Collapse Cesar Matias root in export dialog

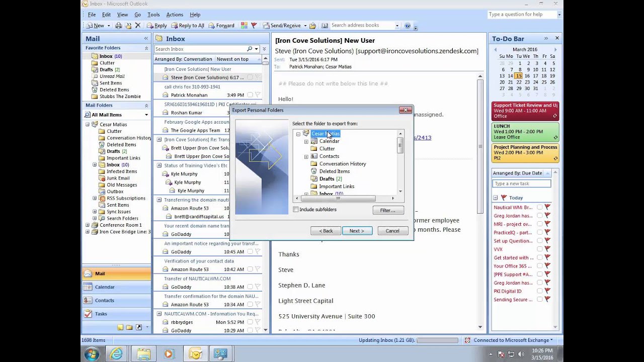(298, 134)
